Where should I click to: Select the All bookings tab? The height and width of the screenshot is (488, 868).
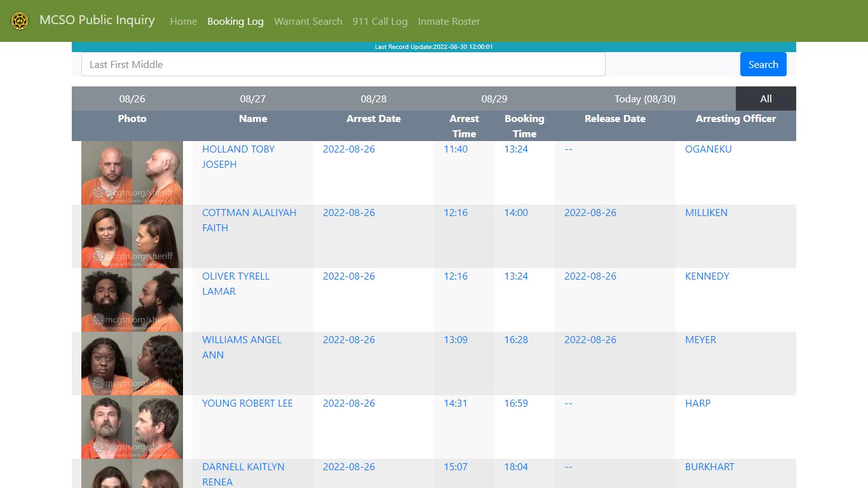point(766,98)
